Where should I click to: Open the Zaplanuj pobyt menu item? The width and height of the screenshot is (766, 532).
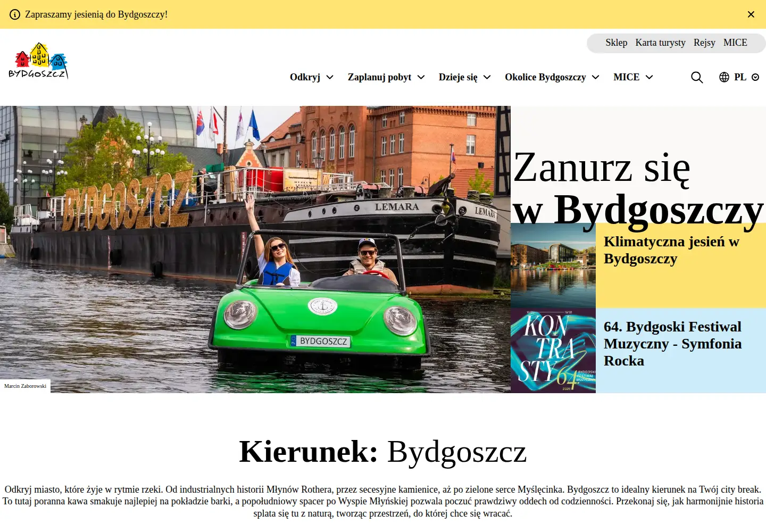click(x=379, y=77)
